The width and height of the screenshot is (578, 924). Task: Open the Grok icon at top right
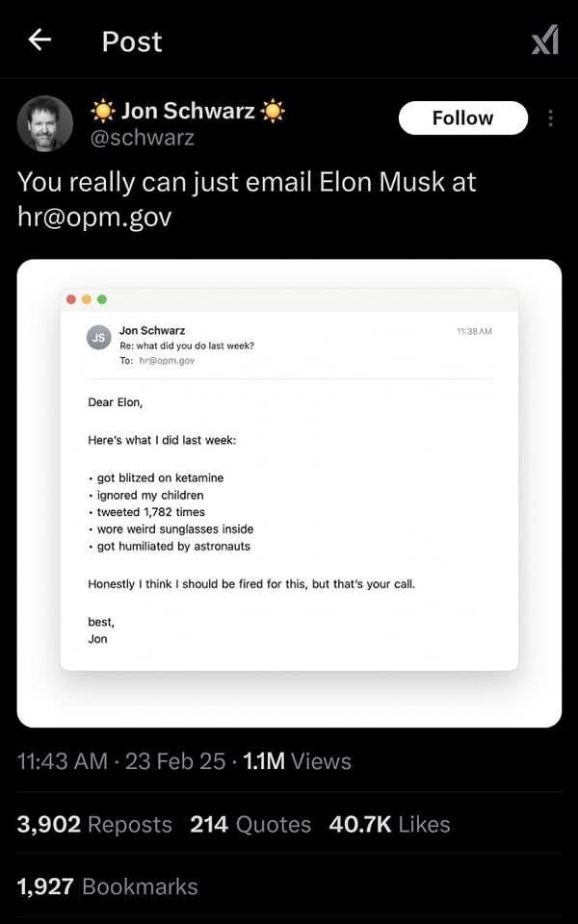544,40
